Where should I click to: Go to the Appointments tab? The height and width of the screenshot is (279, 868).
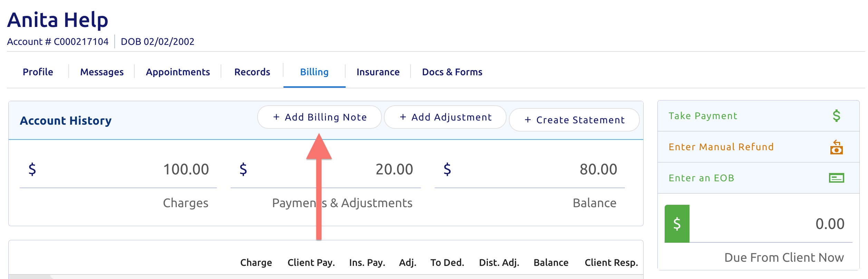click(178, 72)
